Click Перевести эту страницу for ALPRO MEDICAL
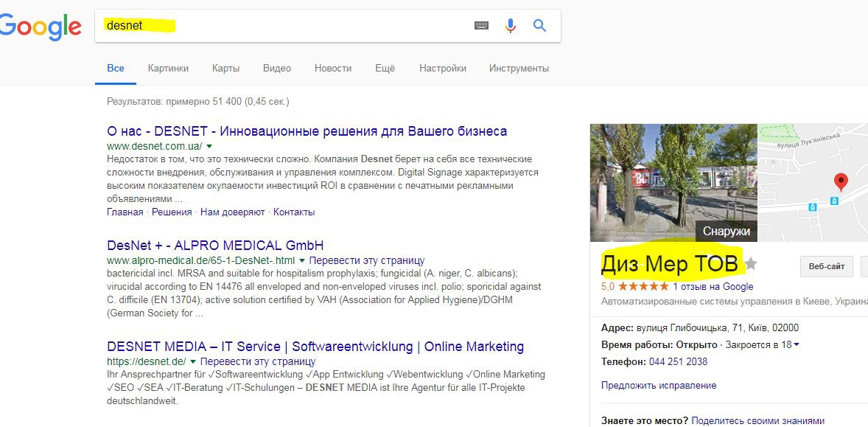 [x=367, y=260]
